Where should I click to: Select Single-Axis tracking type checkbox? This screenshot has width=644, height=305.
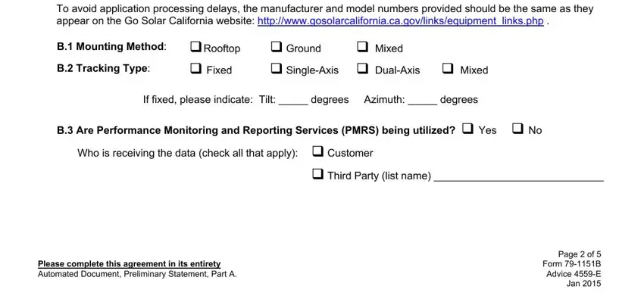click(276, 68)
